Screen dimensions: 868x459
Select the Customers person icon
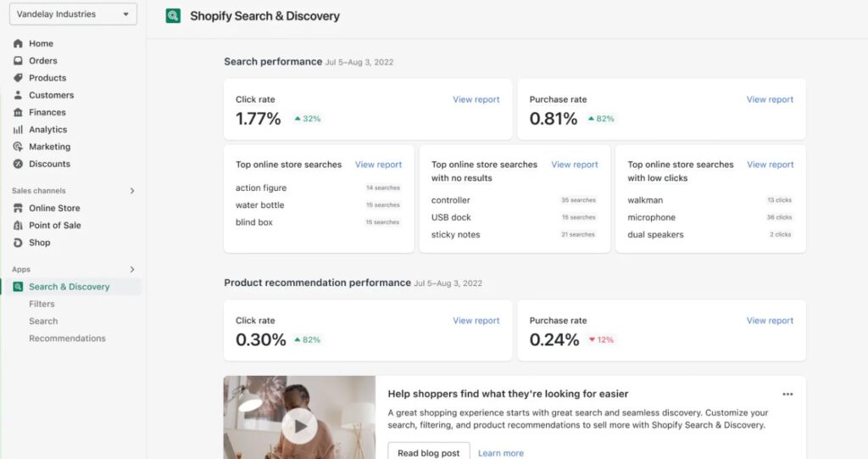[x=18, y=95]
